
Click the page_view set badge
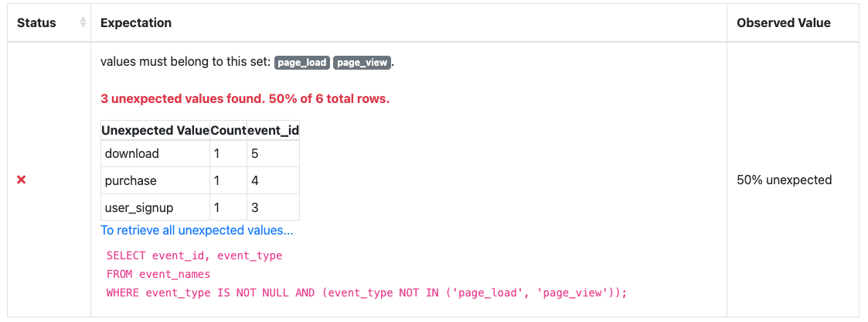[362, 63]
